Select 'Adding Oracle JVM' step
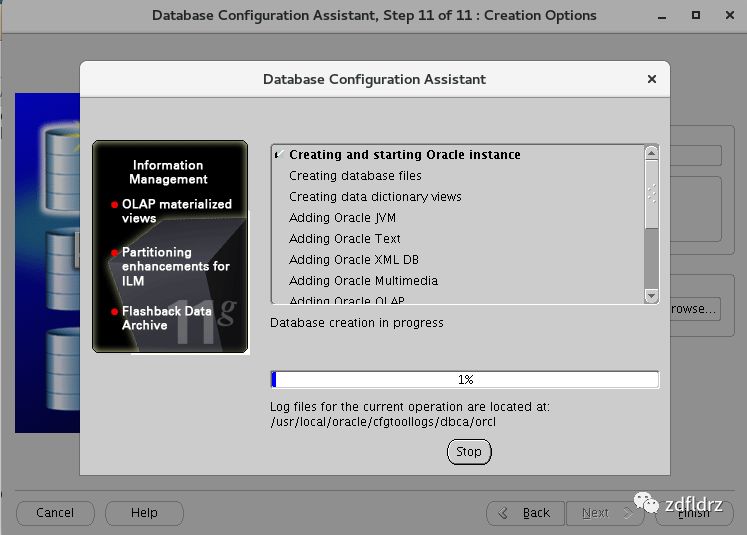Viewport: 747px width, 535px height. (343, 218)
